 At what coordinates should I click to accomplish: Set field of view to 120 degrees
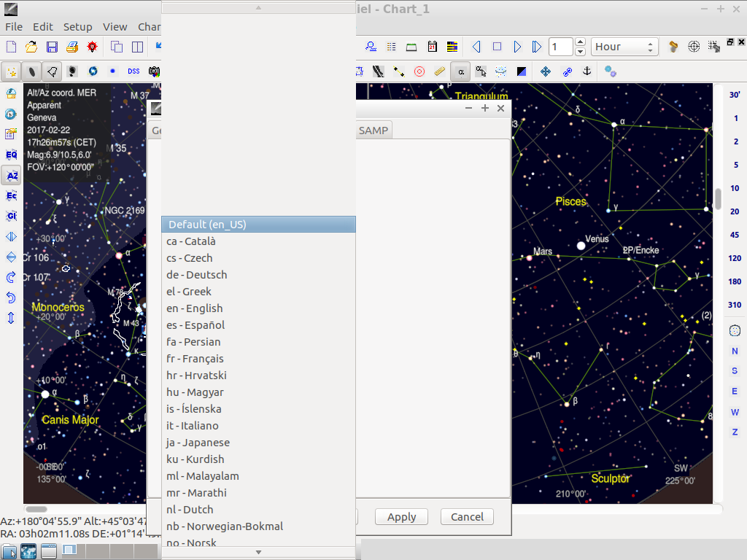(735, 258)
